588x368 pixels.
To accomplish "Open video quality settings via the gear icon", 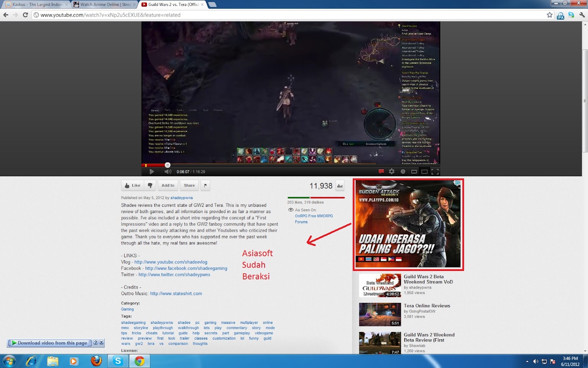I will tap(392, 171).
